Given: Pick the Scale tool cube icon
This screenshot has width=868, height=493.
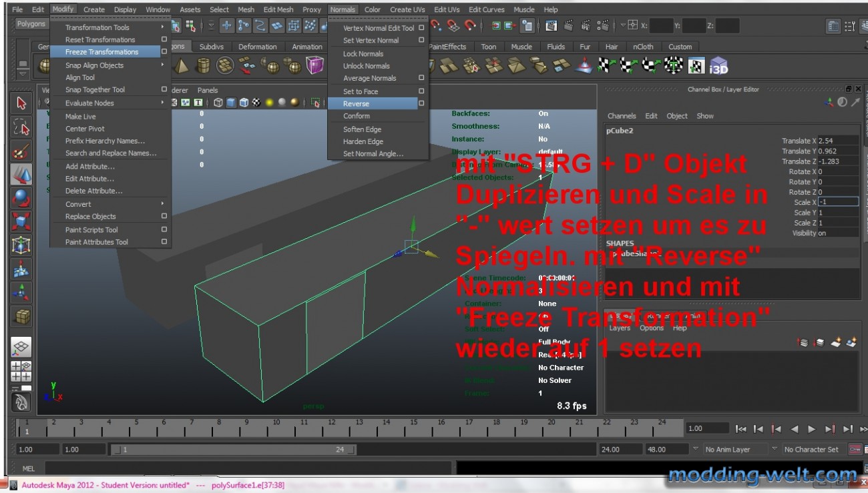Looking at the screenshot, I should (21, 222).
